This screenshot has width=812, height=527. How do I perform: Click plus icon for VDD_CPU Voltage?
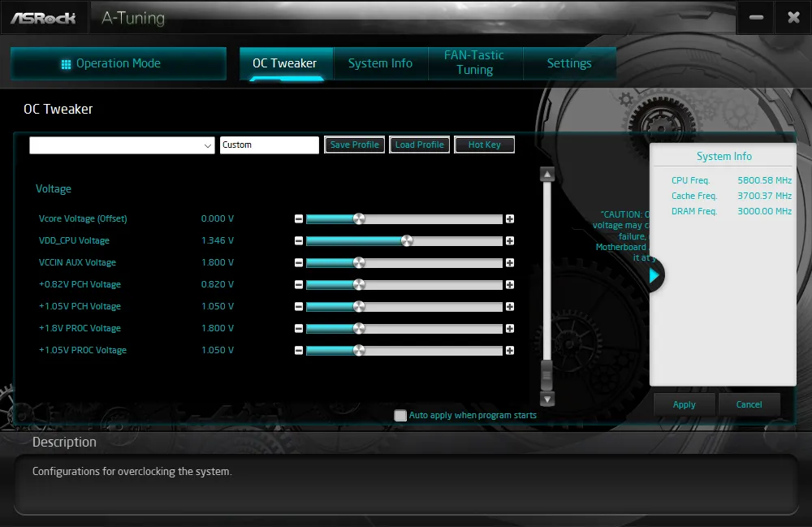[510, 240]
